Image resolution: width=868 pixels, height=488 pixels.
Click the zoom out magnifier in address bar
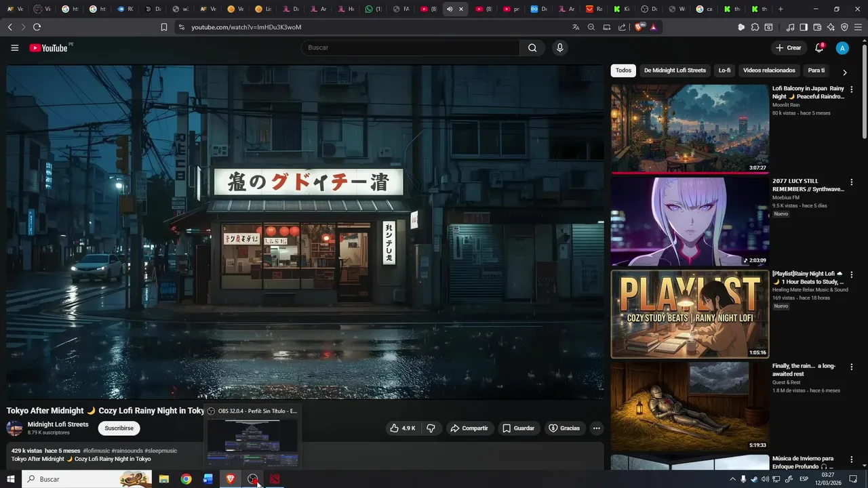click(x=591, y=27)
